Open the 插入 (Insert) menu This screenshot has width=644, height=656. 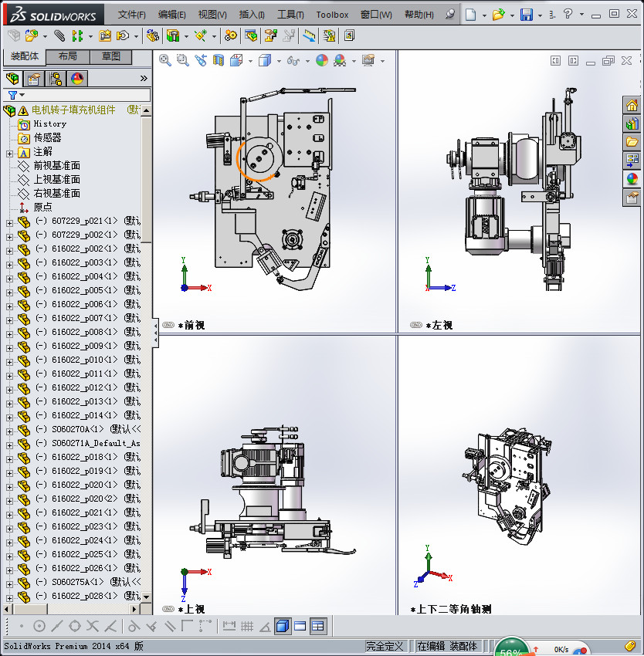[252, 15]
